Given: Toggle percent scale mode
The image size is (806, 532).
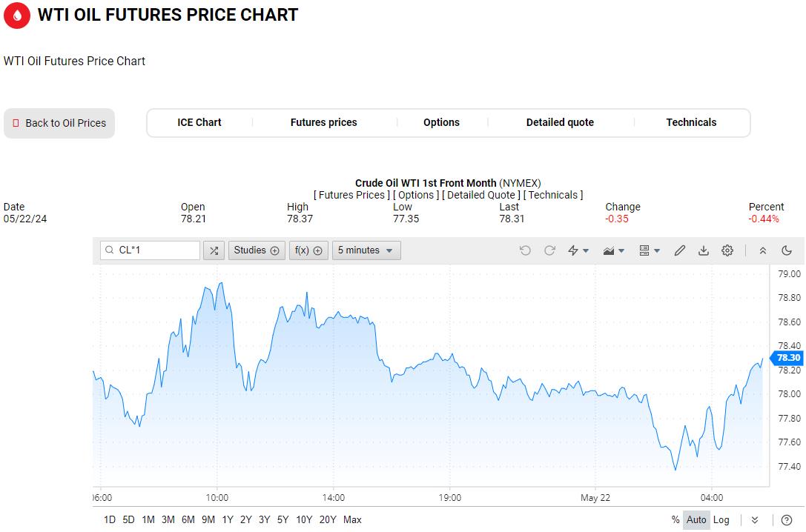Looking at the screenshot, I should coord(675,519).
